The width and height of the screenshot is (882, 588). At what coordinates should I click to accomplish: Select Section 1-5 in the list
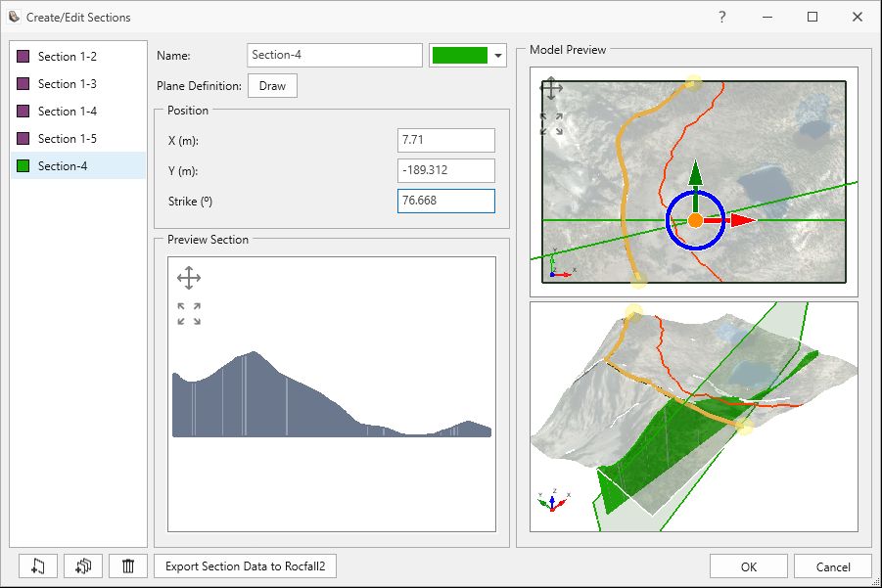[78, 138]
